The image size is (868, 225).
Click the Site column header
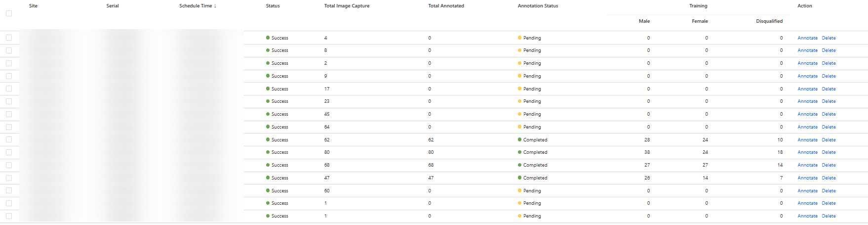click(33, 6)
